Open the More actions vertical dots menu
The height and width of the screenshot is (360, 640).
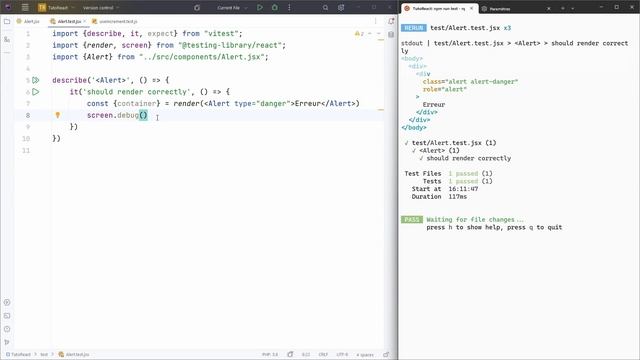pyautogui.click(x=289, y=7)
